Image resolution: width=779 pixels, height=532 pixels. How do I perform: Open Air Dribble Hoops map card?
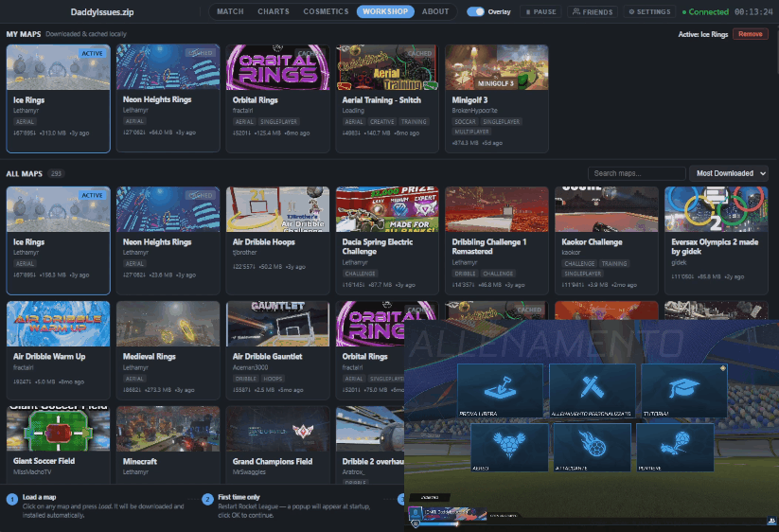point(277,240)
